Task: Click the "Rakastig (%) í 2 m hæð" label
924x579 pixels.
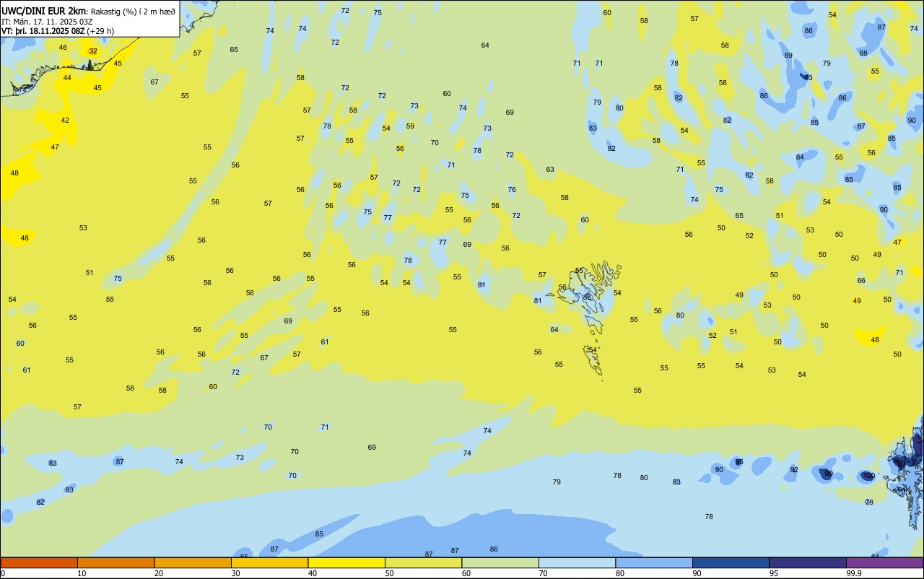Action: click(x=133, y=12)
